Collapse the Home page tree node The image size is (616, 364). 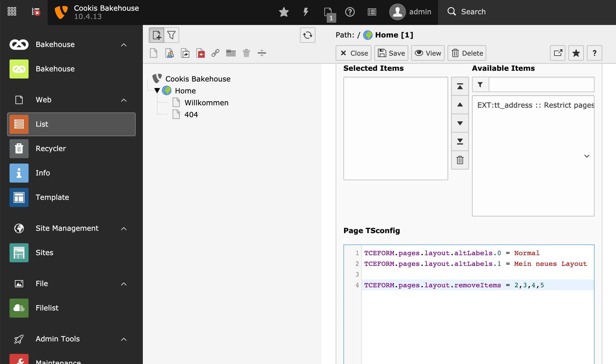[157, 90]
